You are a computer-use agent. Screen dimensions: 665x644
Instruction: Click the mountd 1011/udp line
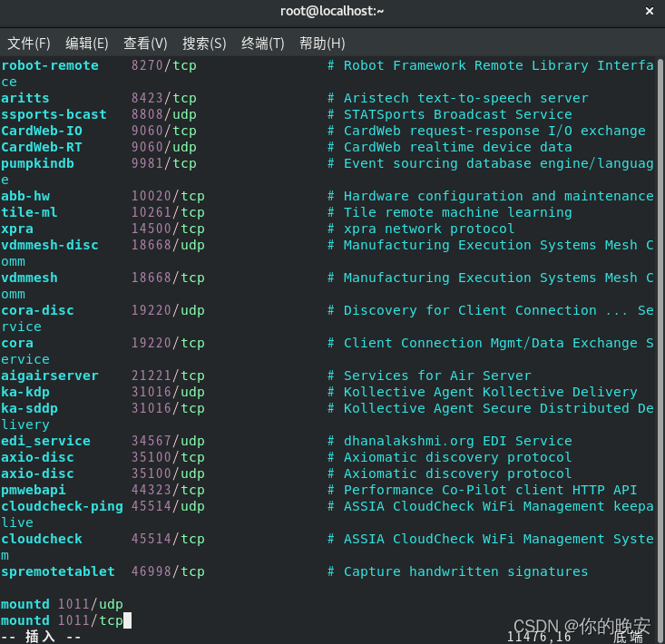pyautogui.click(x=62, y=604)
